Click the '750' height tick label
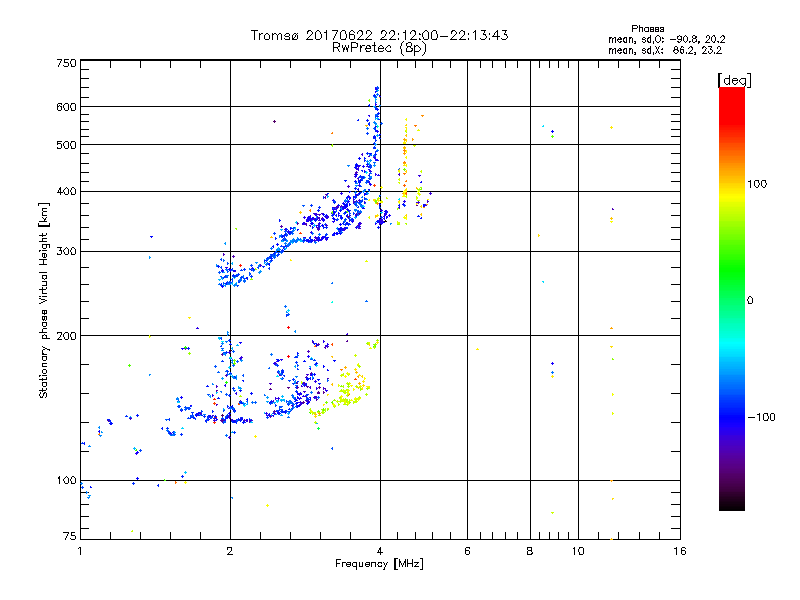 tap(66, 63)
